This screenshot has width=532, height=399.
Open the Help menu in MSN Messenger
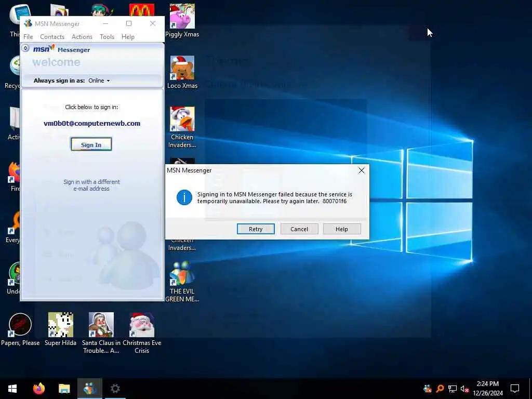(x=128, y=37)
